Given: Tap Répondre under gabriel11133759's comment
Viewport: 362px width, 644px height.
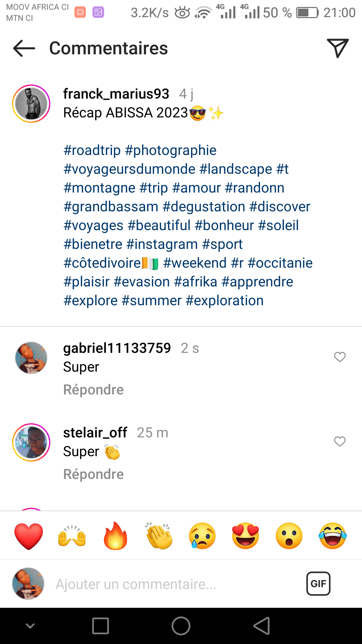Looking at the screenshot, I should 94,390.
